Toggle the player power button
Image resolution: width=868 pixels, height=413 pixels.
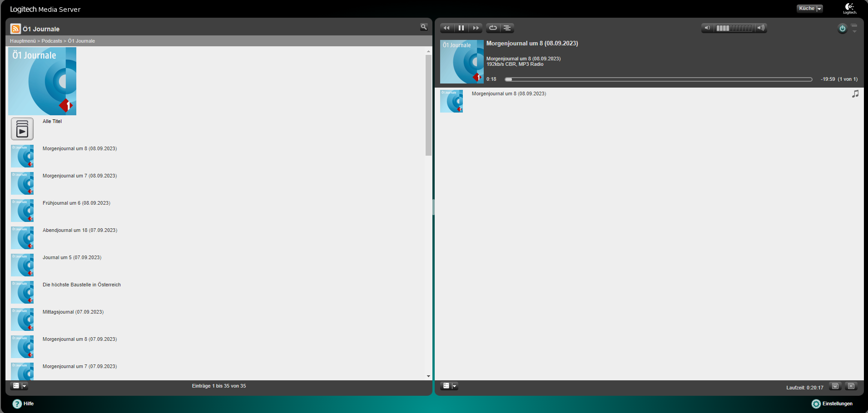(843, 29)
